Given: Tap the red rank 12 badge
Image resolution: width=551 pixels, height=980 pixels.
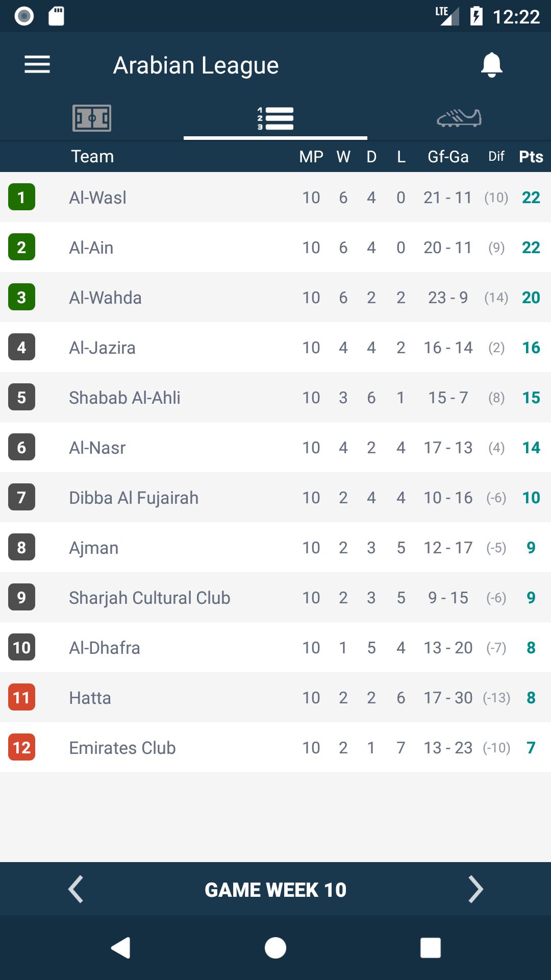Looking at the screenshot, I should [21, 748].
